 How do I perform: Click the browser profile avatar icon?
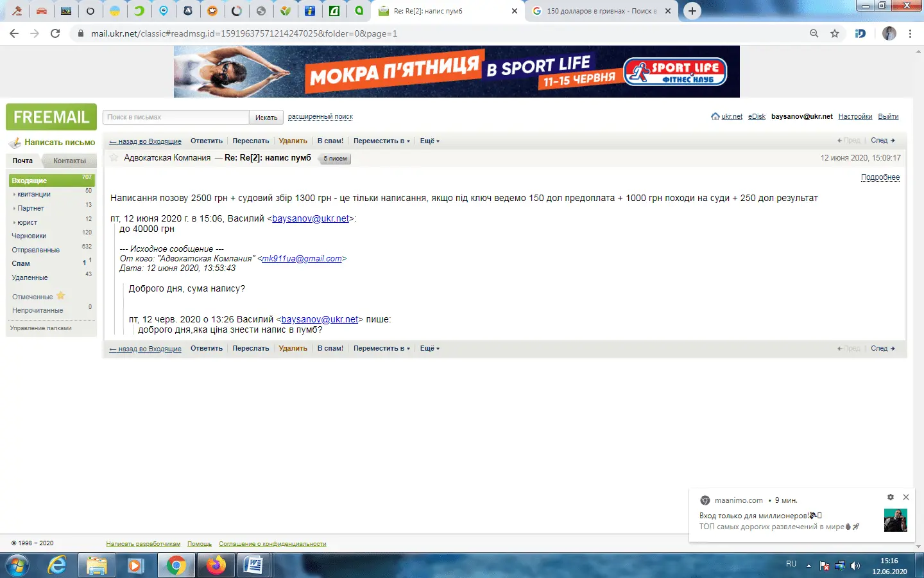(x=887, y=33)
